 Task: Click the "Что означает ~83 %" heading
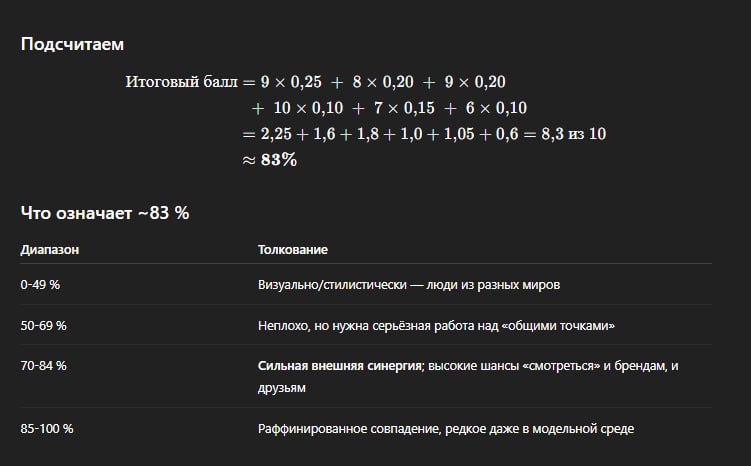[105, 213]
